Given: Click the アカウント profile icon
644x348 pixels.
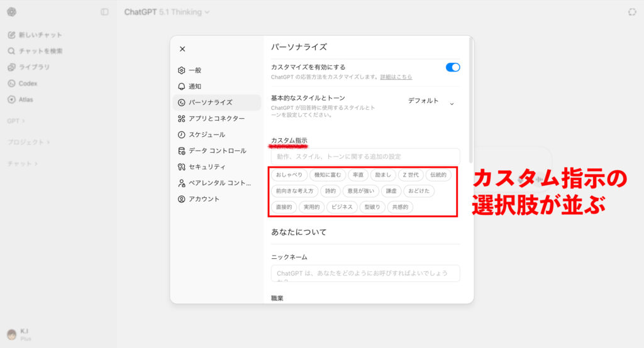Looking at the screenshot, I should [x=182, y=199].
